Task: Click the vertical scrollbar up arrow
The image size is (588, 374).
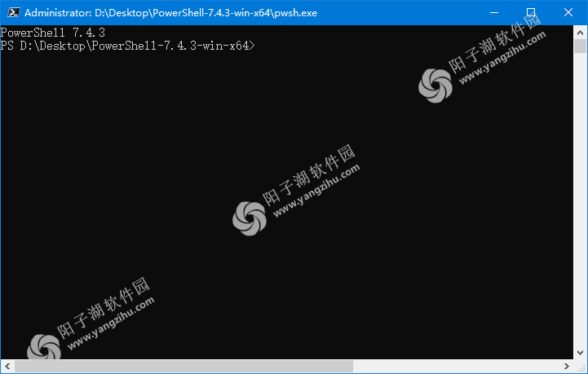Action: point(580,33)
